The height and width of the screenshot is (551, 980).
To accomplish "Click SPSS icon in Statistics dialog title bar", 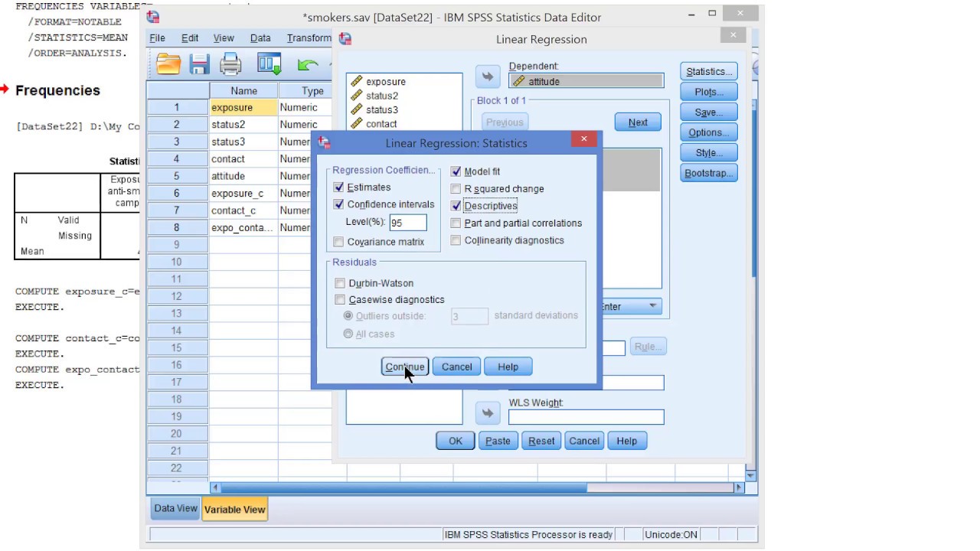I will point(324,142).
